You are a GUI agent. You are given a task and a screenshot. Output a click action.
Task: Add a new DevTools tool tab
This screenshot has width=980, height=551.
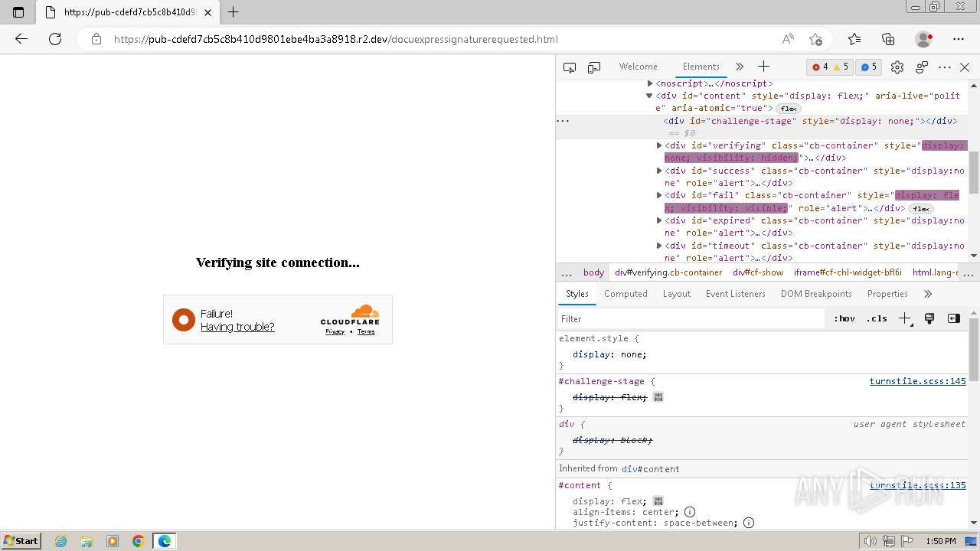(763, 67)
